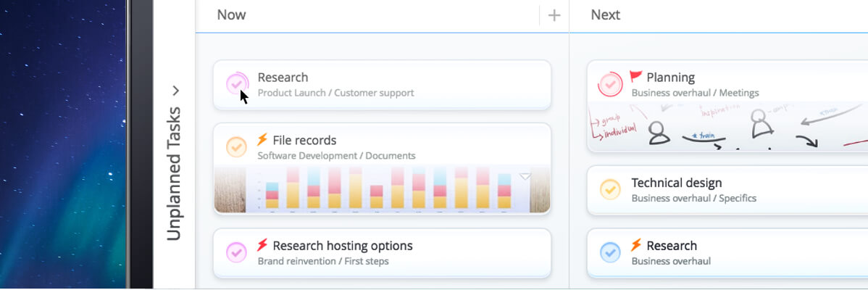Collapse File records image with triangle arrow

pyautogui.click(x=525, y=177)
